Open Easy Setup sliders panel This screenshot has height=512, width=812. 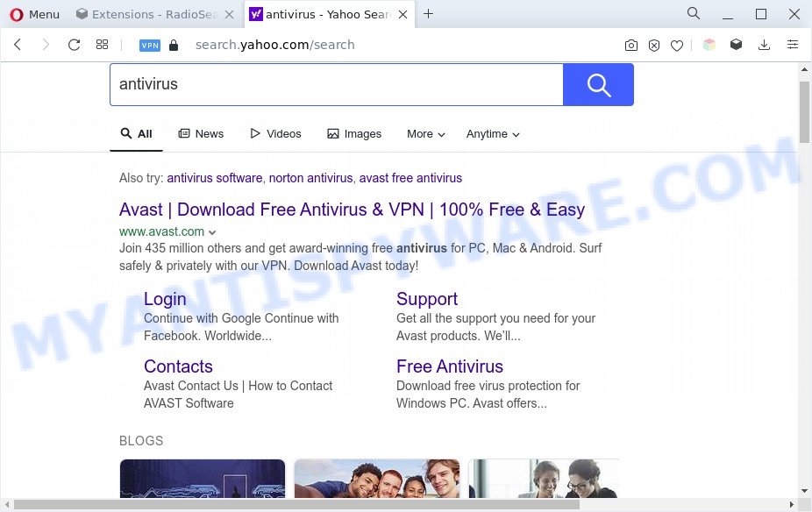793,45
